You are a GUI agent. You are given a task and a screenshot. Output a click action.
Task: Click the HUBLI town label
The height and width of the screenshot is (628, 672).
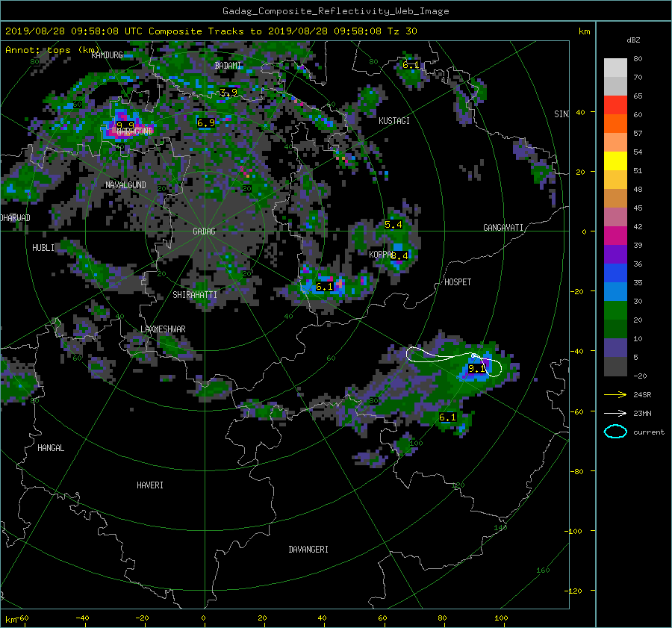click(43, 248)
